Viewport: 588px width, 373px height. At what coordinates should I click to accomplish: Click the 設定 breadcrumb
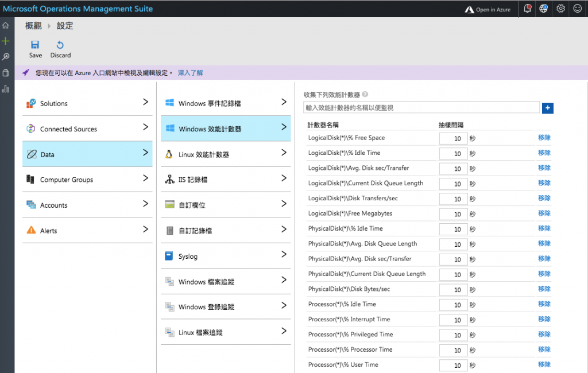tap(65, 25)
